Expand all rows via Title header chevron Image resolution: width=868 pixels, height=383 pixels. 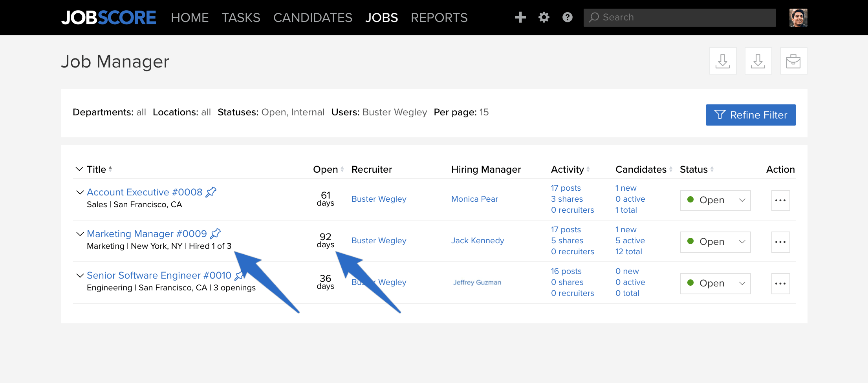pos(79,169)
